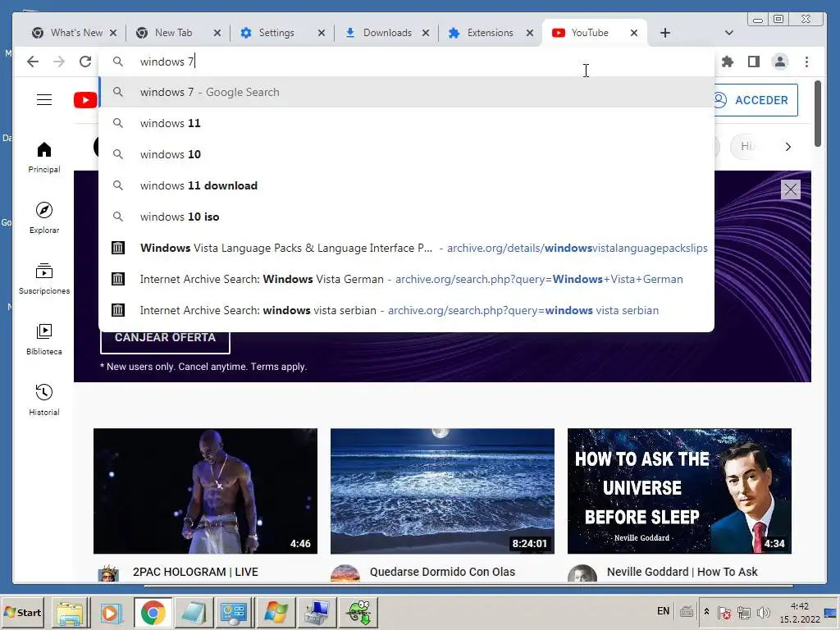This screenshot has height=630, width=840.
Task: Open Internet Archive windows vista serbian suggestion
Action: [406, 310]
